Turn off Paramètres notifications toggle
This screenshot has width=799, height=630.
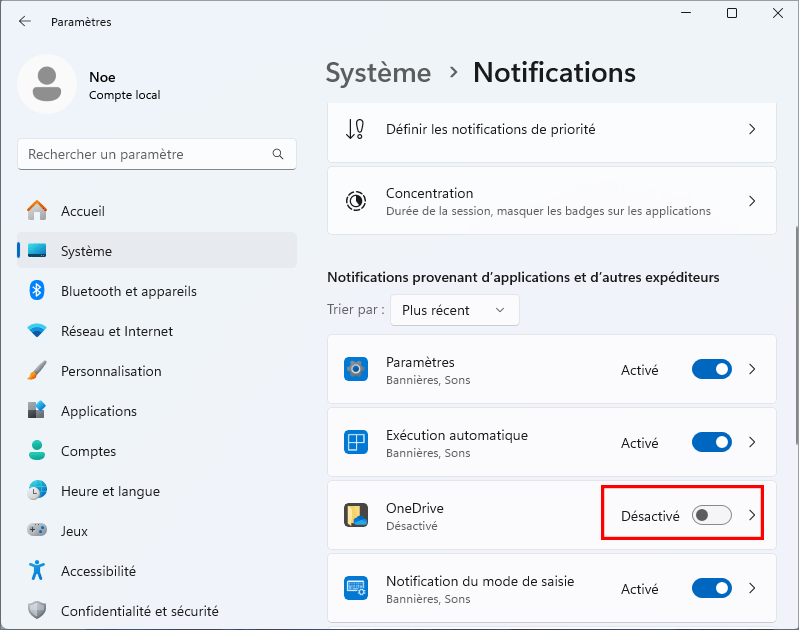click(711, 370)
